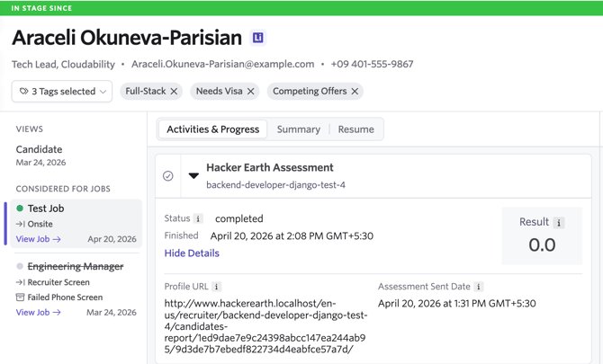Click the Result info icon
The height and width of the screenshot is (364, 603).
tap(558, 222)
